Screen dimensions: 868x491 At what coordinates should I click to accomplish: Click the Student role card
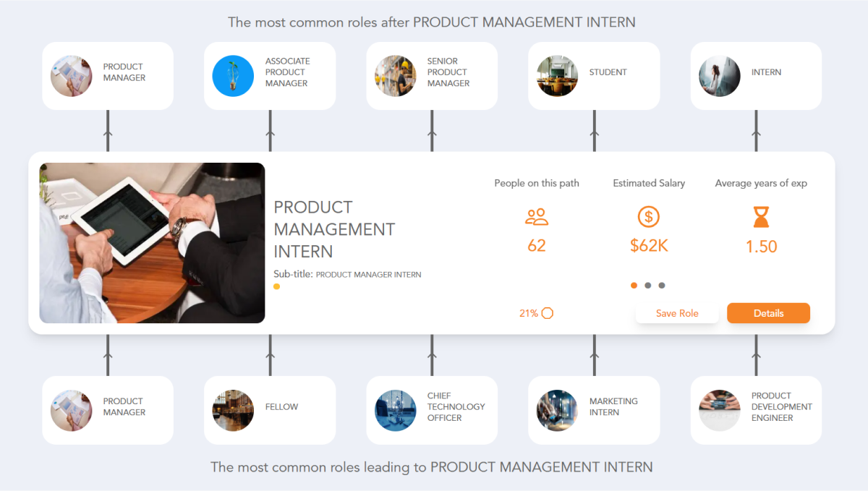pos(593,75)
